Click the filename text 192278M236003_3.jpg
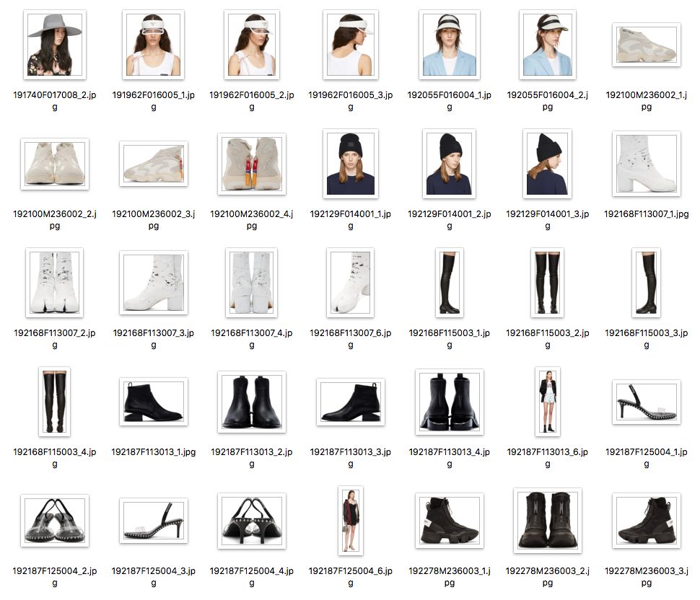The image size is (700, 600). [646, 576]
